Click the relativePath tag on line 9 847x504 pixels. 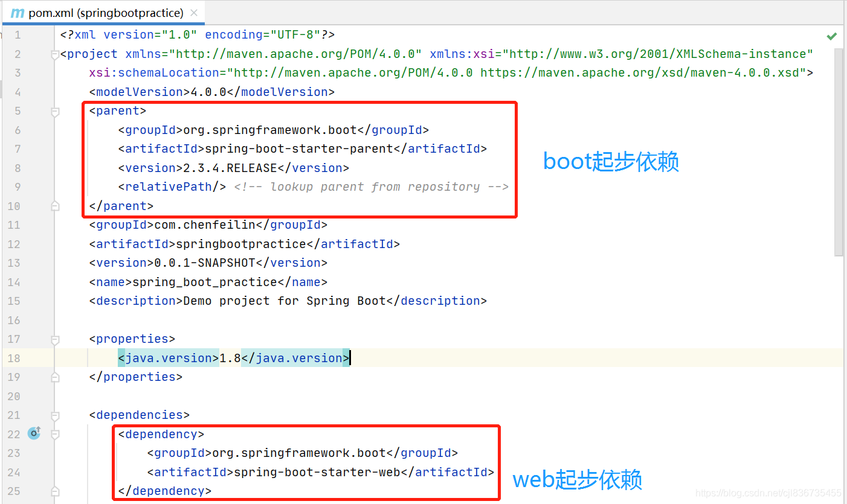point(172,187)
